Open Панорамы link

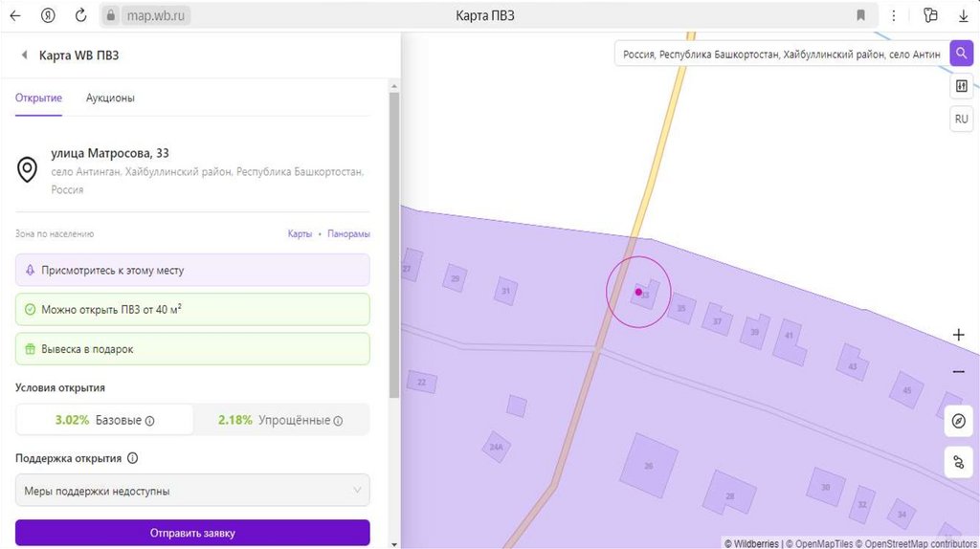348,233
